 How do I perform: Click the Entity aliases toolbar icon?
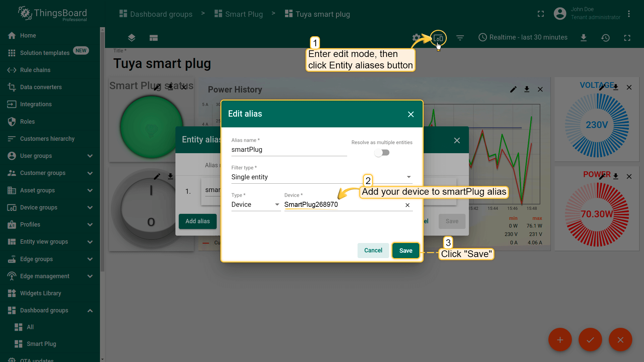(438, 38)
